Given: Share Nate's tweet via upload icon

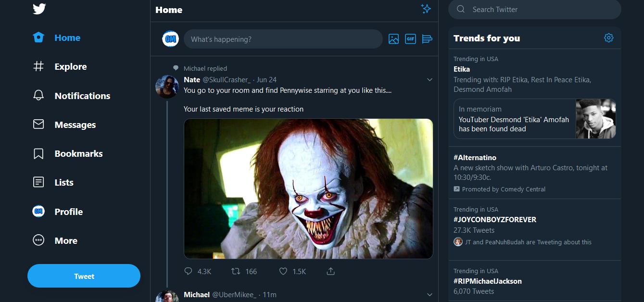Looking at the screenshot, I should click(x=330, y=271).
